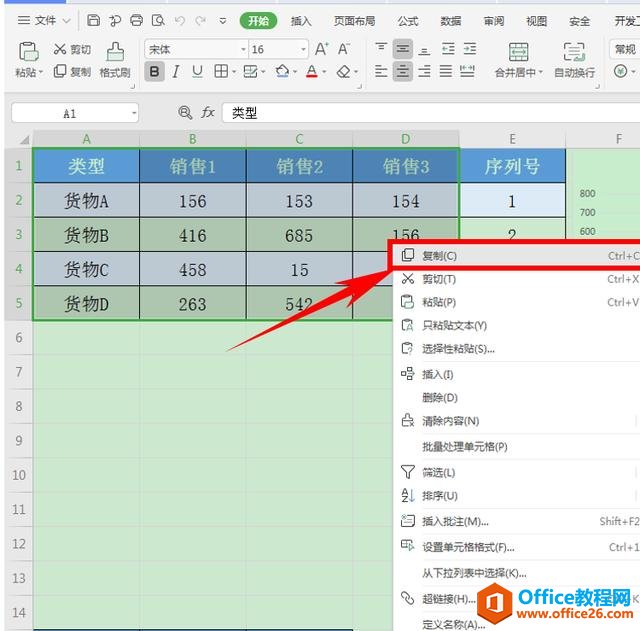The height and width of the screenshot is (631, 640).
Task: Click the zoom magnifier near formula bar
Action: coord(185,112)
